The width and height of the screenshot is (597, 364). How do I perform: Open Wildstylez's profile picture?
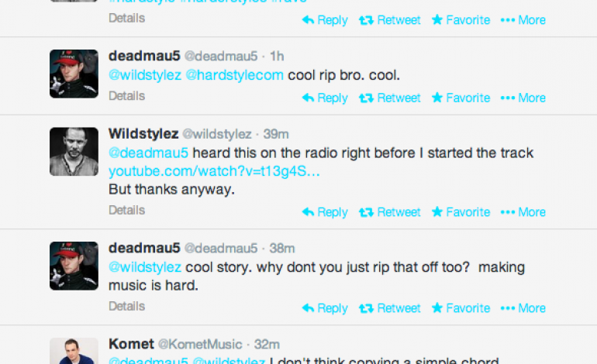74,151
